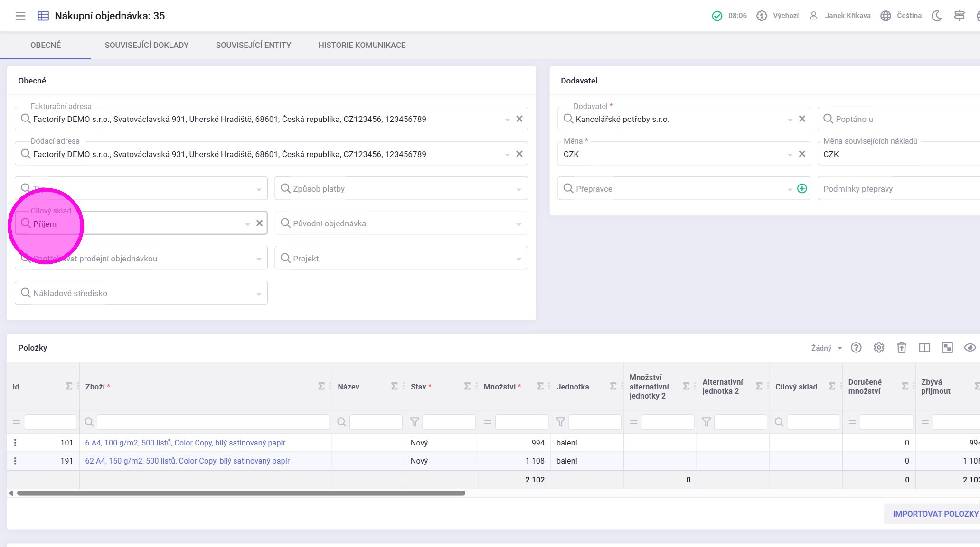
Task: Click the help question mark icon in Položky
Action: (856, 348)
